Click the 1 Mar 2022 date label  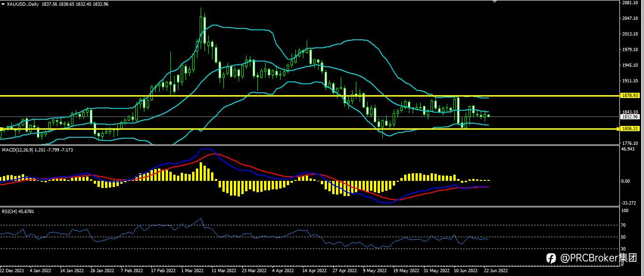(x=193, y=271)
